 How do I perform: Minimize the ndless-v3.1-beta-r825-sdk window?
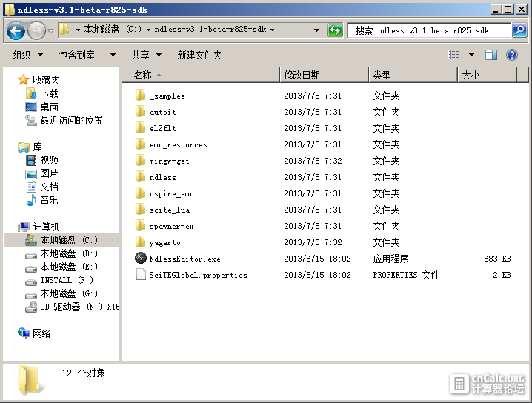click(496, 10)
